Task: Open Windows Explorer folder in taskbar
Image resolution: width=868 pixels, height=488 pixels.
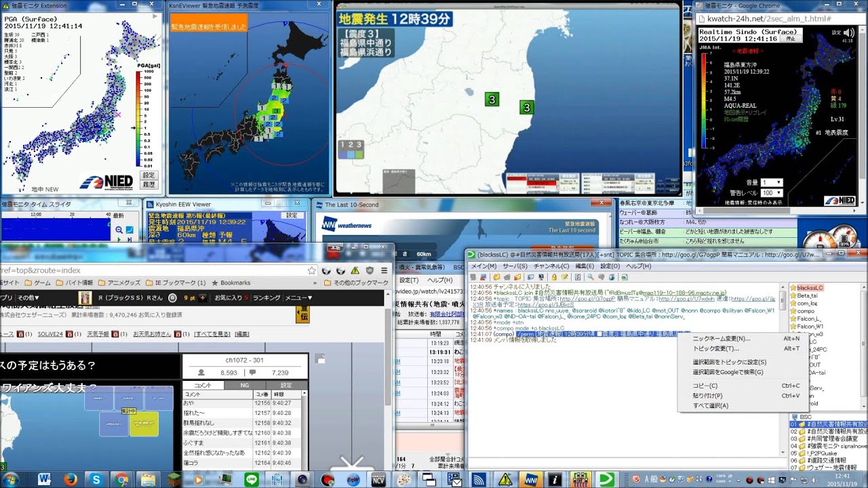Action: tap(147, 479)
